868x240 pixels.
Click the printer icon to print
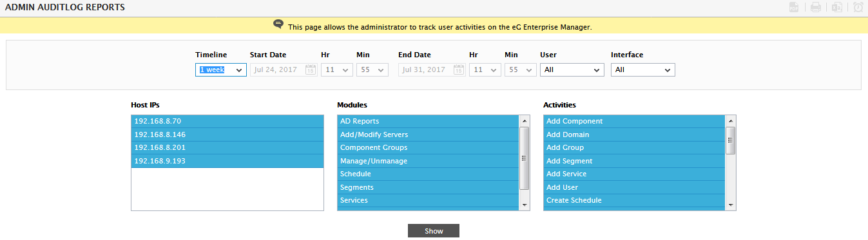click(816, 8)
